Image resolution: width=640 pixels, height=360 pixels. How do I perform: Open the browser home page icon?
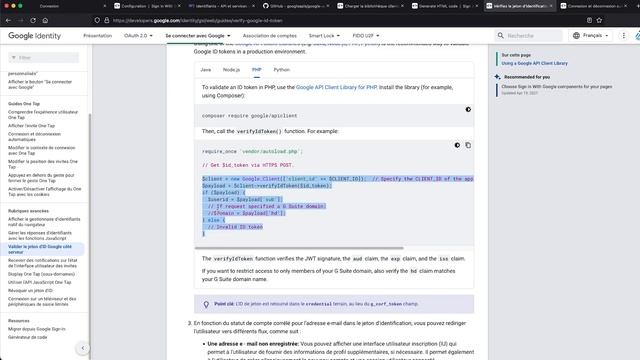click(x=45, y=20)
